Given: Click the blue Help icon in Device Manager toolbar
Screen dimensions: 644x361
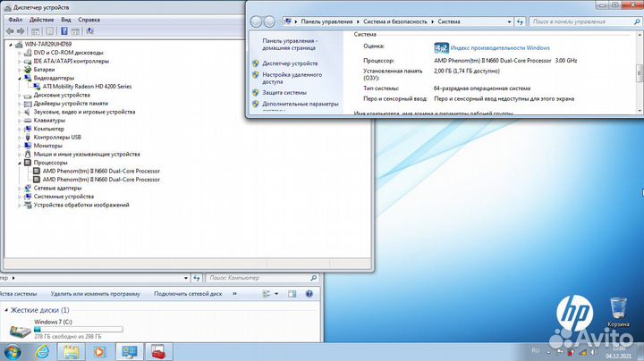Looking at the screenshot, I should click(64, 31).
